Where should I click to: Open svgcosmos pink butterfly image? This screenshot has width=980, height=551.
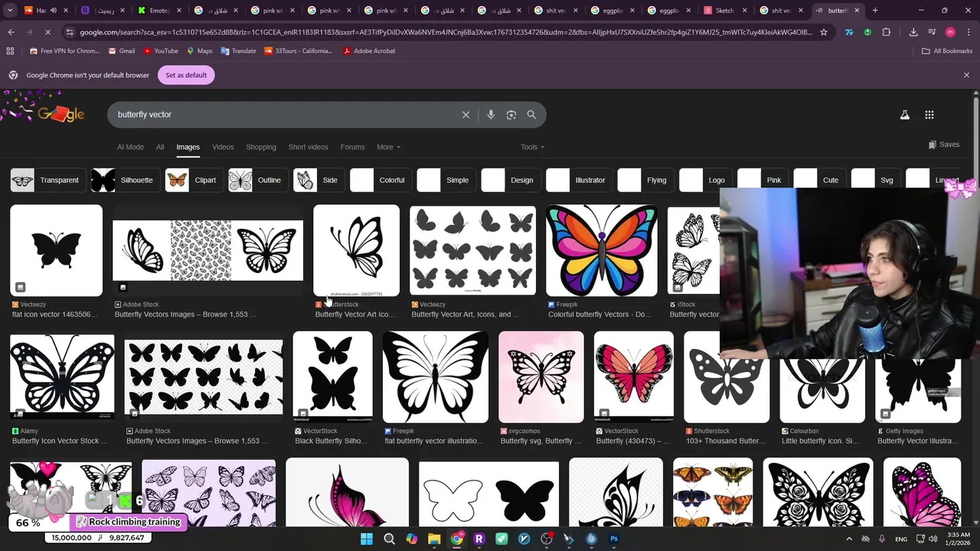(x=541, y=377)
